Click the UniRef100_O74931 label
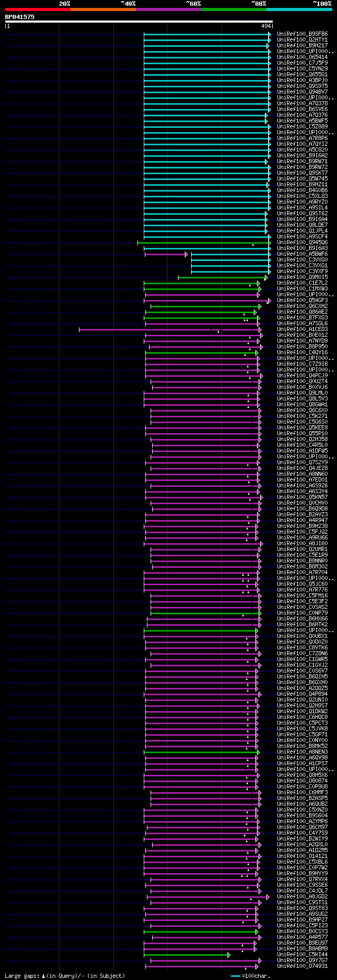337x980 pixels. pyautogui.click(x=302, y=966)
